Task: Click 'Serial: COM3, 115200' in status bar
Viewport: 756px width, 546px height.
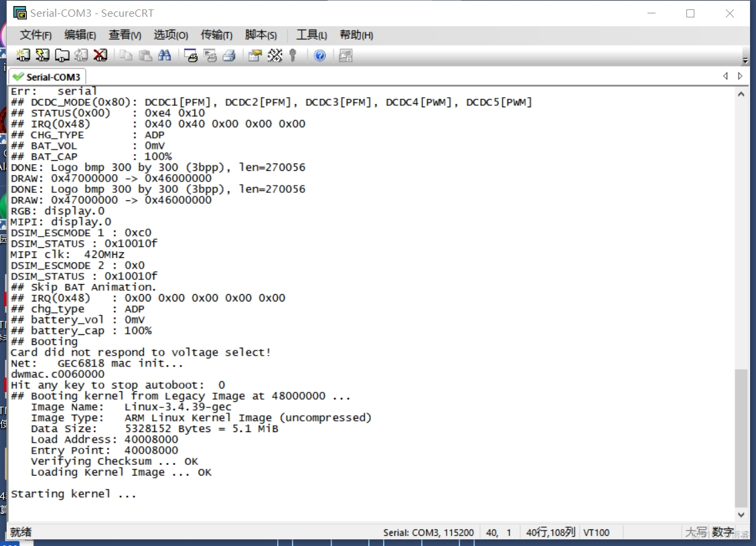Action: [x=429, y=533]
